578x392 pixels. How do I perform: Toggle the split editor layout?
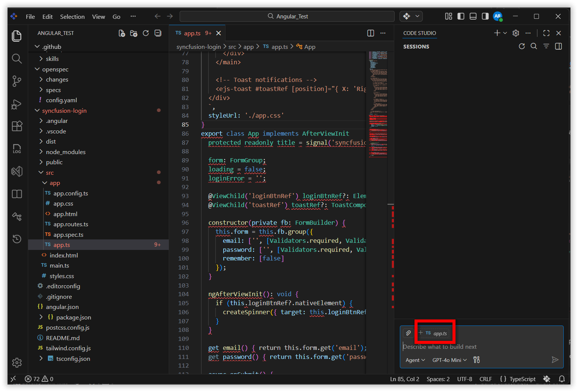(x=371, y=33)
